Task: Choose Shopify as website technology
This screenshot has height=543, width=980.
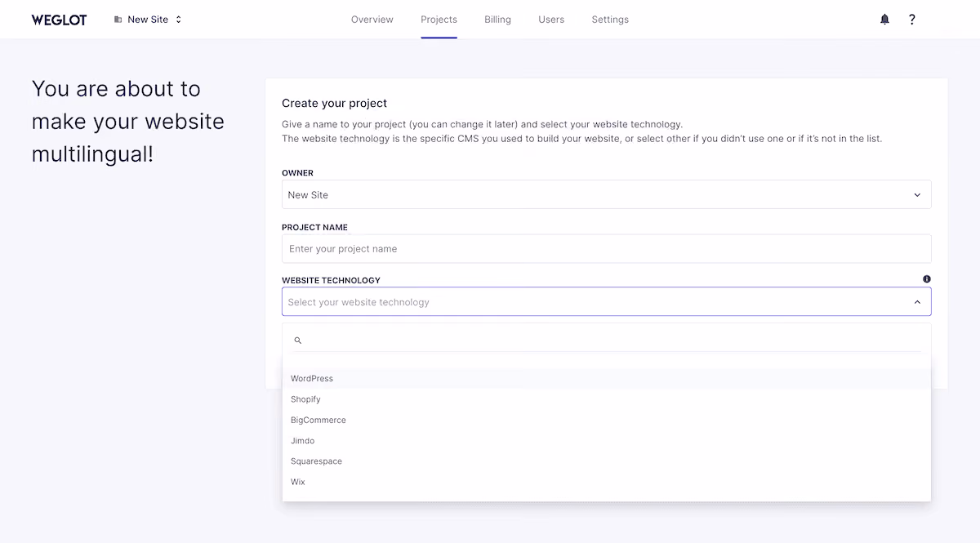Action: coord(607,399)
